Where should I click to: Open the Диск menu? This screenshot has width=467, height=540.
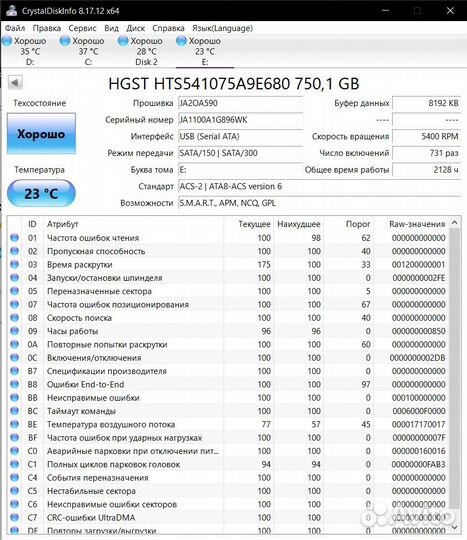tap(135, 28)
